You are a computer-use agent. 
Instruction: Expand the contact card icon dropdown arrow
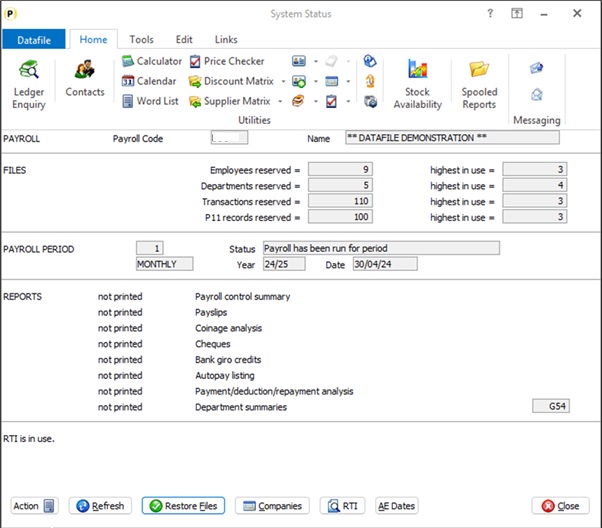point(316,61)
